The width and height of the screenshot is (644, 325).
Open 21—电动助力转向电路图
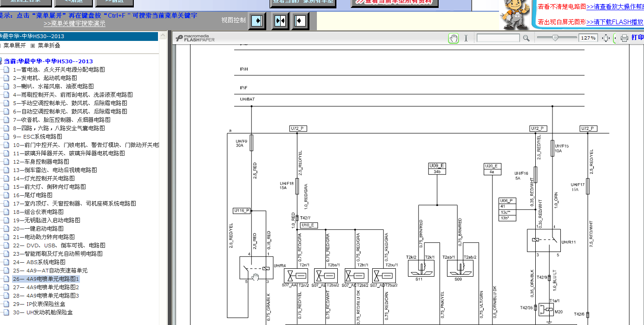coord(44,237)
